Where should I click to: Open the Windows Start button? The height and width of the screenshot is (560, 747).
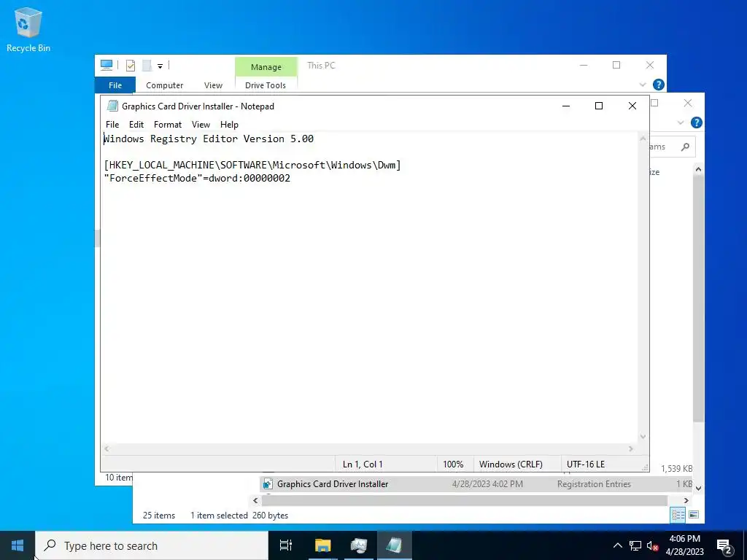[x=18, y=545]
